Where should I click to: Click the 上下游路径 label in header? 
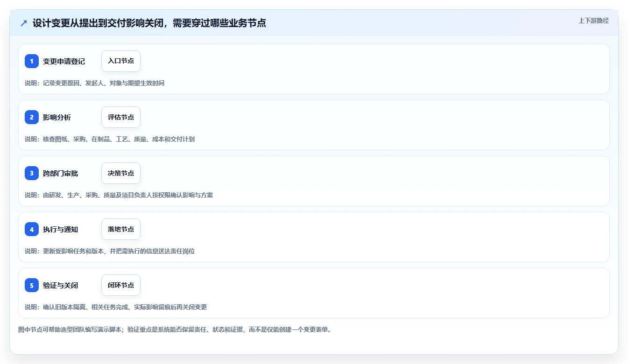click(593, 21)
